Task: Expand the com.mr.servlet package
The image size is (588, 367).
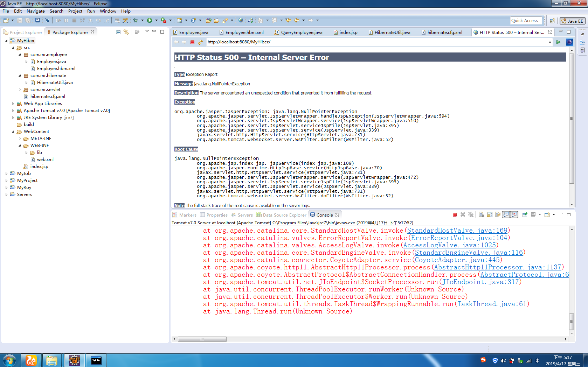Action: (x=20, y=90)
